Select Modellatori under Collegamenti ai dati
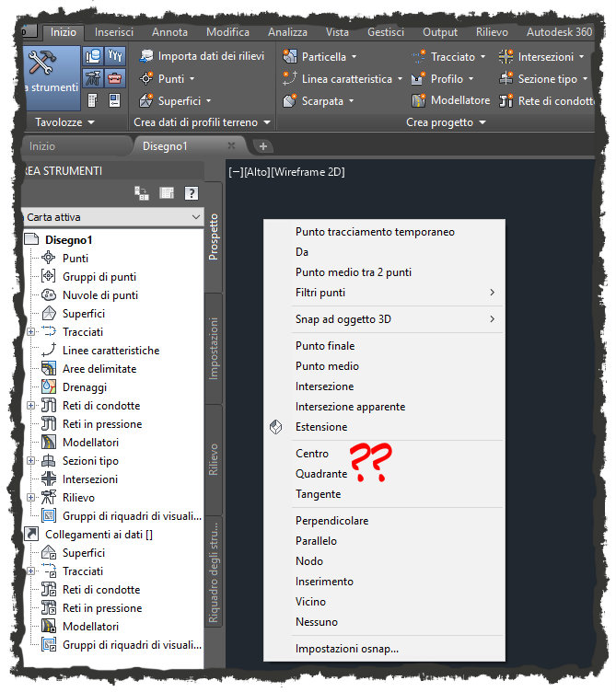This screenshot has width=616, height=692. click(x=90, y=627)
